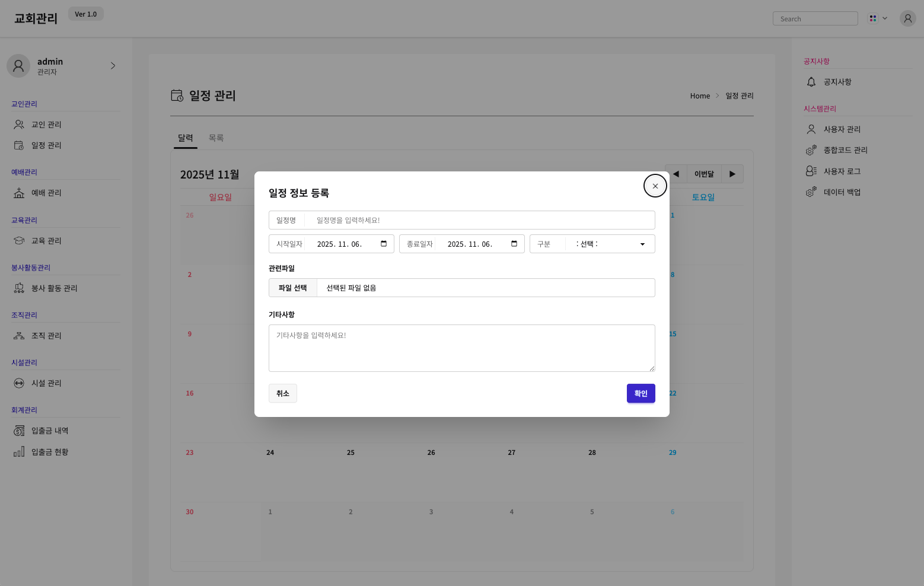Open 교인 관리 people icon in sidebar

coord(19,125)
